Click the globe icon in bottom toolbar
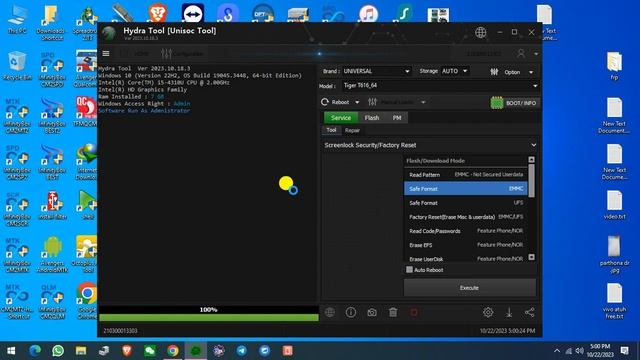 click(330, 312)
